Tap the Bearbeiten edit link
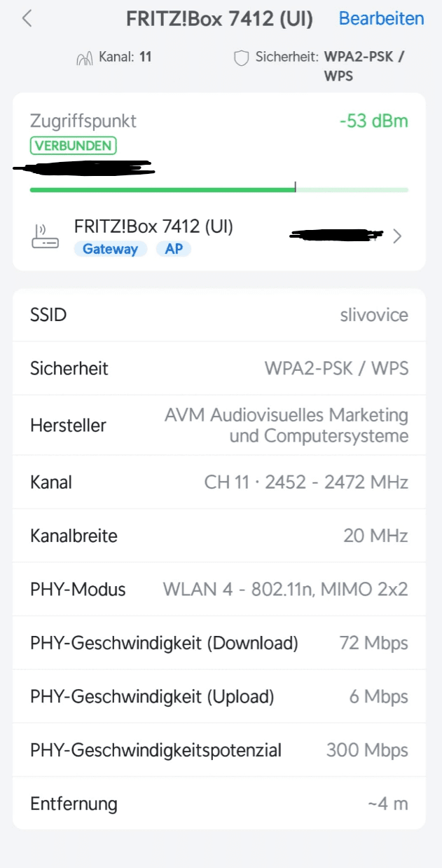Screen dimensions: 442x868 (381, 18)
